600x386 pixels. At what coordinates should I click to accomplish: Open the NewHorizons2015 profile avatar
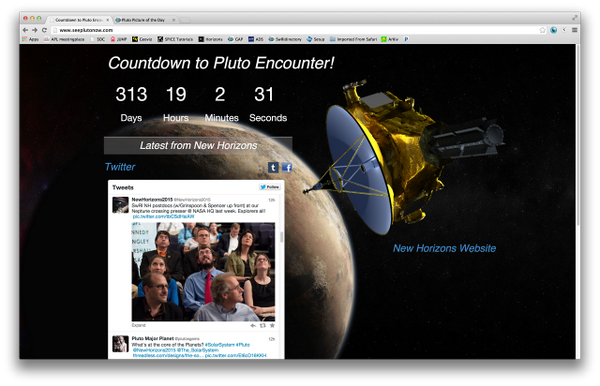(x=120, y=205)
